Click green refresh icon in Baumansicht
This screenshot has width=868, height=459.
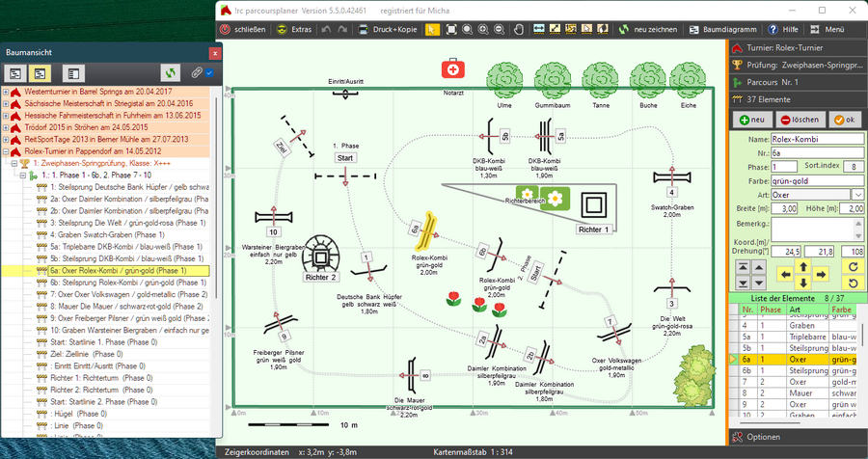click(x=171, y=73)
